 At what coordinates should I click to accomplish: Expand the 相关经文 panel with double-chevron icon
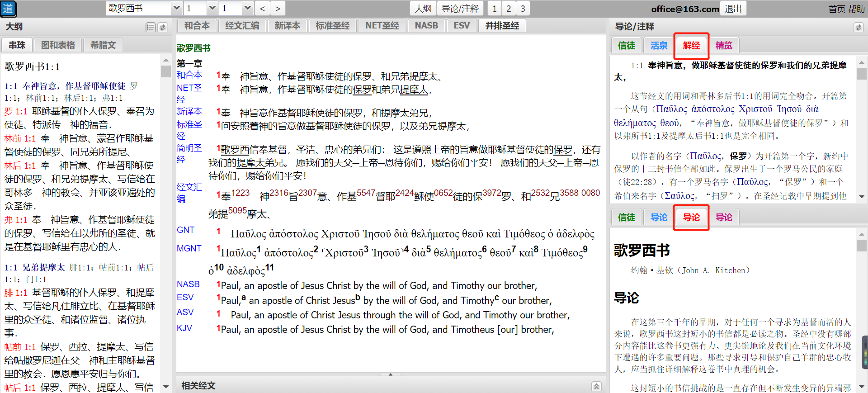(x=596, y=386)
